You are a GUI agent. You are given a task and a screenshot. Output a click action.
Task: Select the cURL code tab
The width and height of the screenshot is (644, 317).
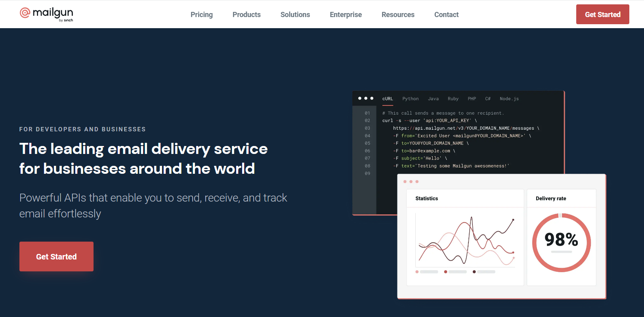(388, 99)
